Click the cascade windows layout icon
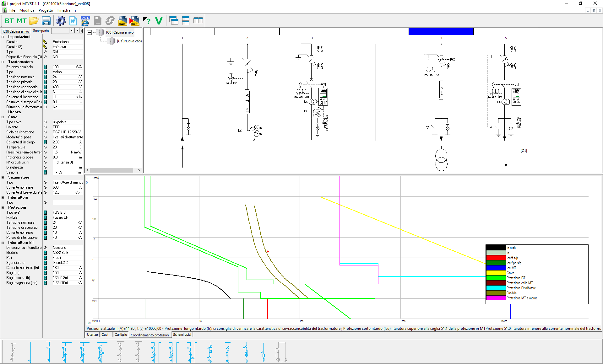This screenshot has height=364, width=603. [174, 21]
